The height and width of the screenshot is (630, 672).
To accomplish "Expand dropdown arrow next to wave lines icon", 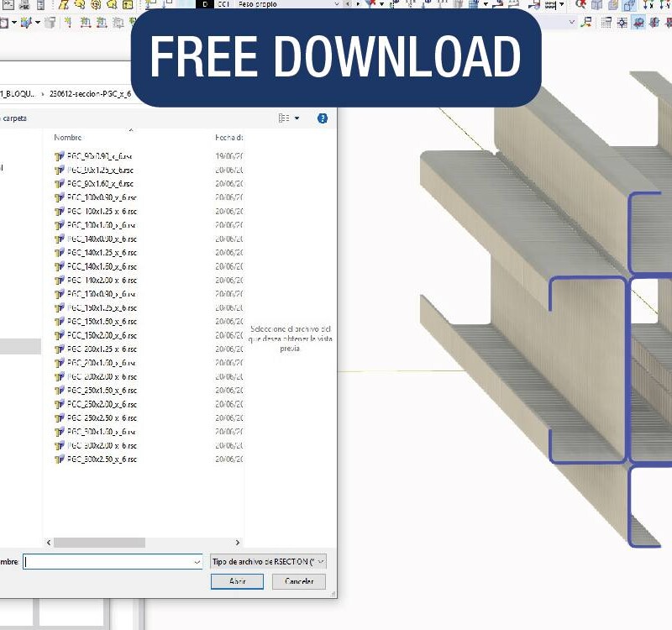I will (x=561, y=4).
